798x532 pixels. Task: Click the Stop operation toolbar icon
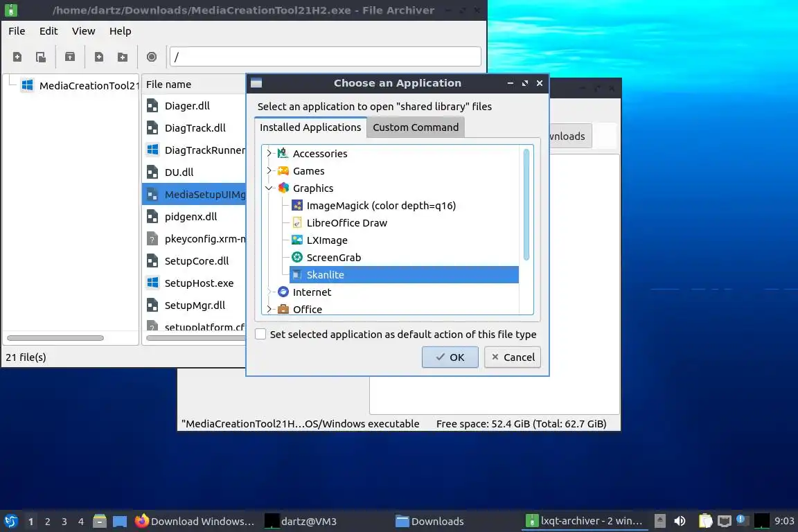coord(152,57)
